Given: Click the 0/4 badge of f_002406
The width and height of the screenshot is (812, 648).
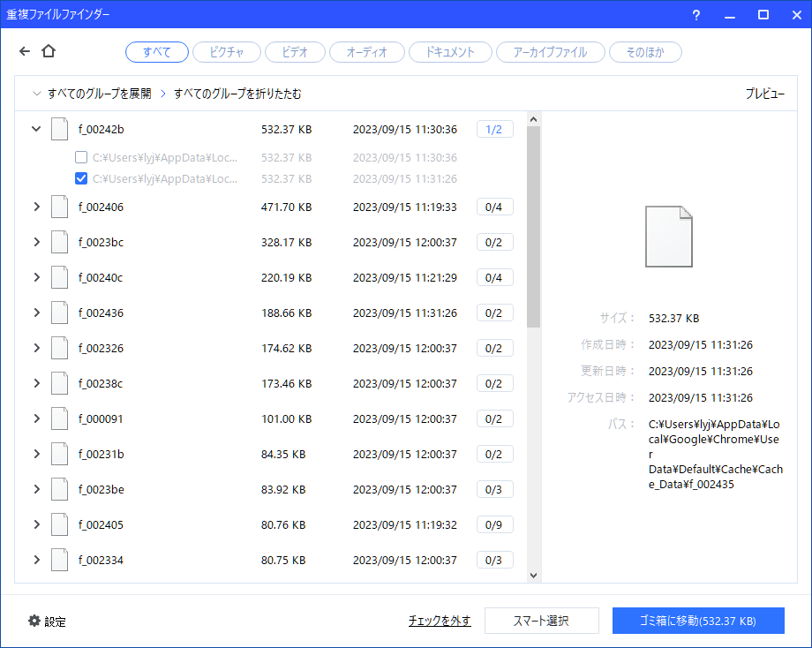Looking at the screenshot, I should (x=494, y=207).
